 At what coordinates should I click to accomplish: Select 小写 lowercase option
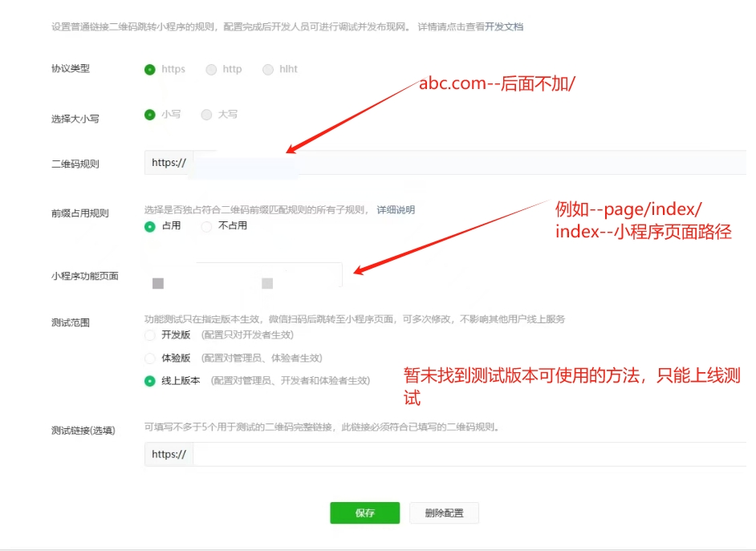[x=150, y=115]
